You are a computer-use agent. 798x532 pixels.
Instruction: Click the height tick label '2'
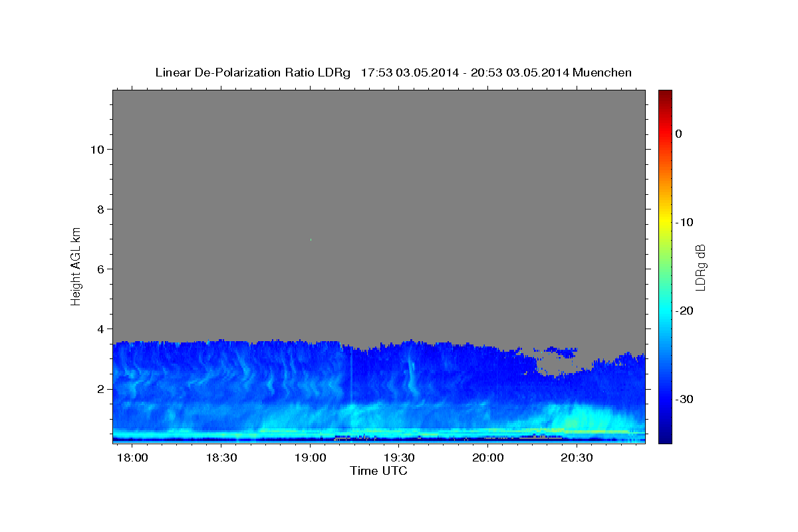tap(99, 388)
